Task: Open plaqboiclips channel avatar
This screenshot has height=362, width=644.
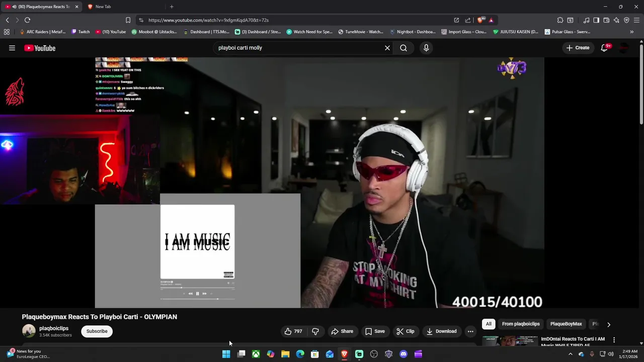Action: [29, 331]
